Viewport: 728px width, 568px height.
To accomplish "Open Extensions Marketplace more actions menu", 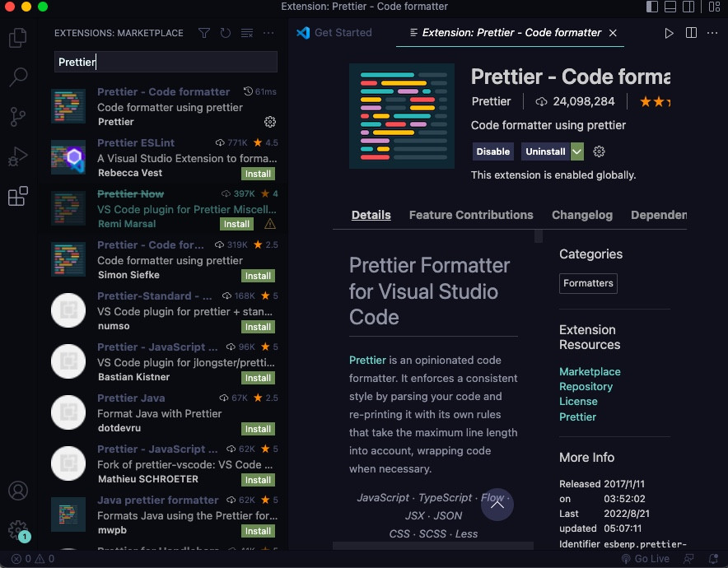I will [268, 33].
